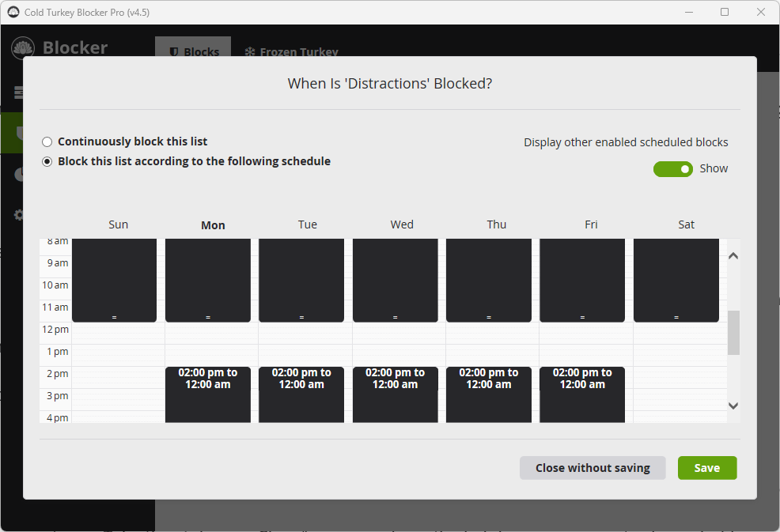This screenshot has width=780, height=532.
Task: Click the schedule's vertical scrollbar thumb
Action: pyautogui.click(x=733, y=333)
